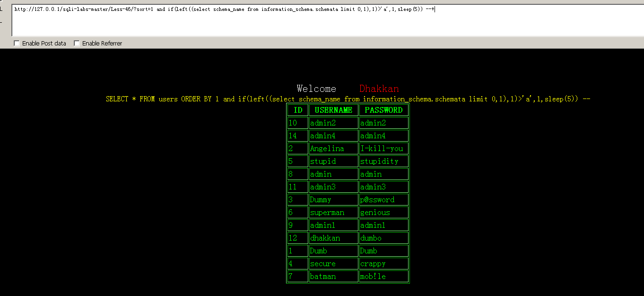Click the password cell I-kill-you
The width and height of the screenshot is (644, 296).
[384, 148]
